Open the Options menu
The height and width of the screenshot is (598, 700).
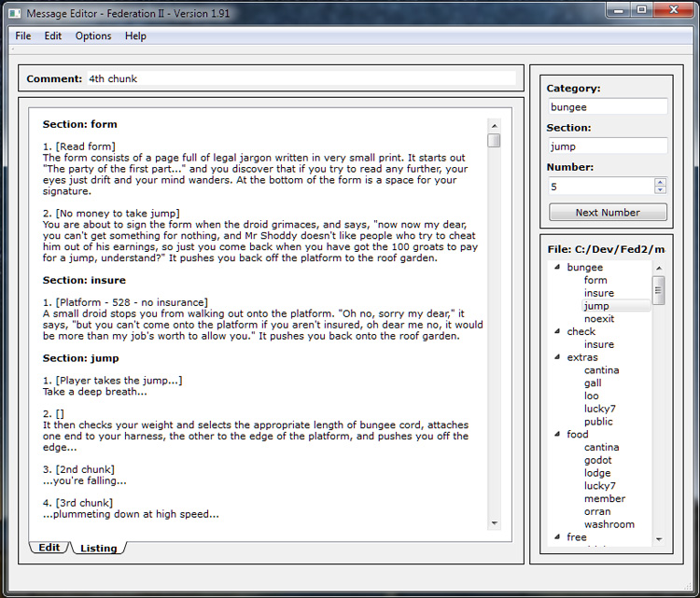(x=93, y=36)
